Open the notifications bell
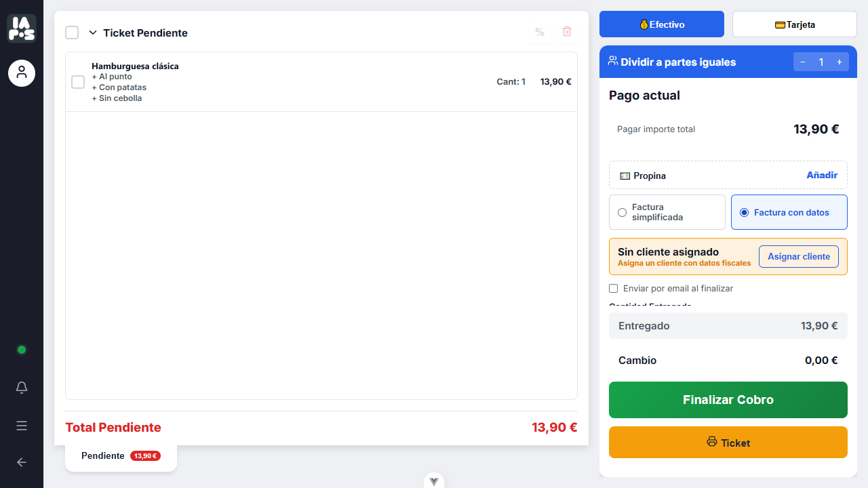This screenshot has width=868, height=488. pyautogui.click(x=22, y=388)
